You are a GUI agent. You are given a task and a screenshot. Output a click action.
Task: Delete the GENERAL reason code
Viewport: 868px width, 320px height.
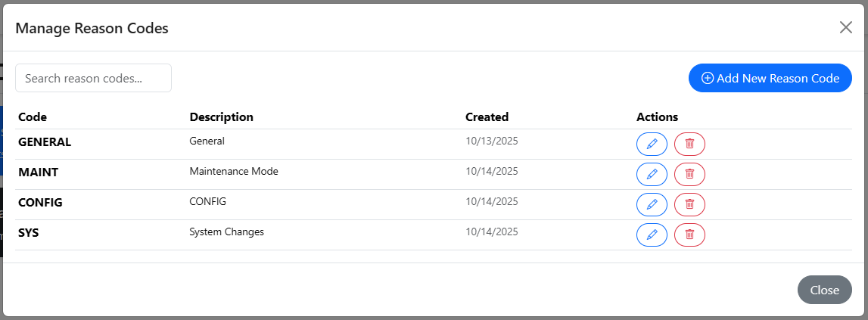pos(689,144)
